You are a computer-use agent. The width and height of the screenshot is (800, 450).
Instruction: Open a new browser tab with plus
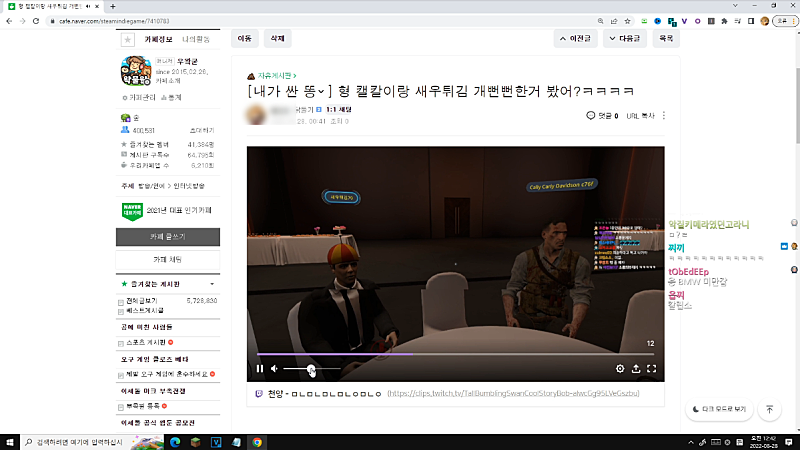[x=113, y=7]
